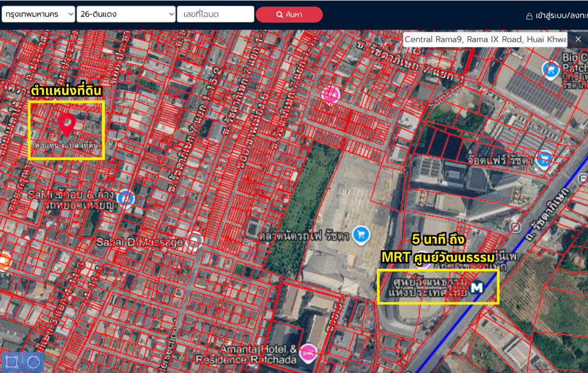Click the Amanta Hotel & Residence Ratchada label
The height and width of the screenshot is (373, 588).
(x=246, y=354)
